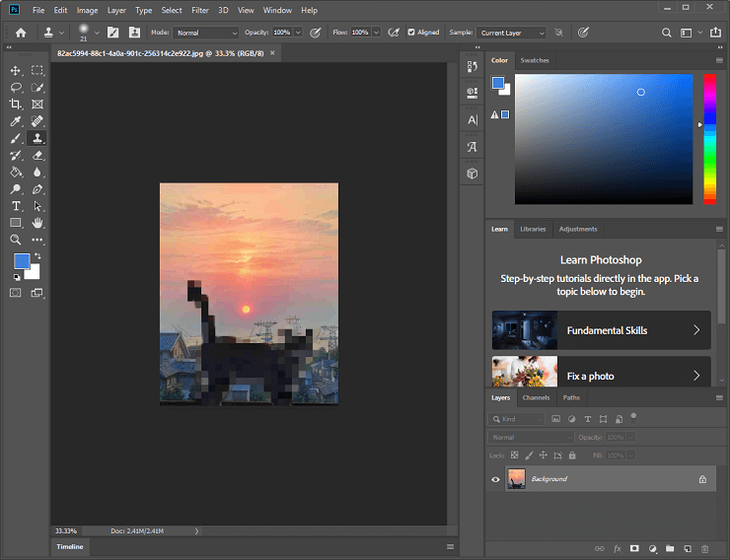Select the Frame tool
The width and height of the screenshot is (730, 560).
pyautogui.click(x=37, y=105)
